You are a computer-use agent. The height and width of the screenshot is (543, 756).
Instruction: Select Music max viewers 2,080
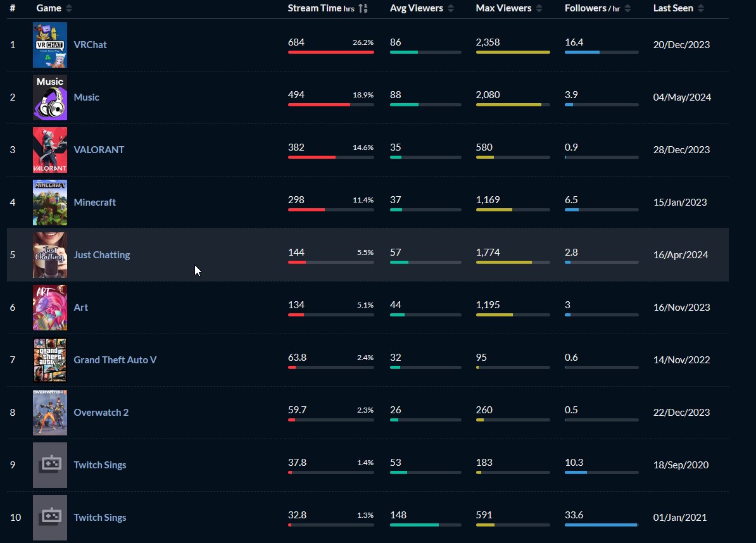(488, 95)
